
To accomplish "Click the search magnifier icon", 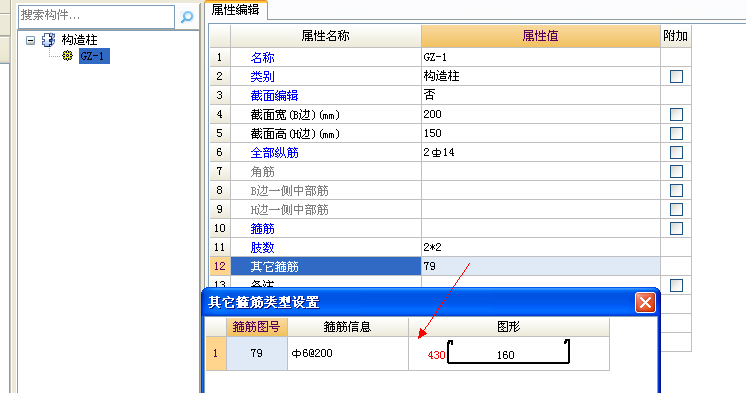I will click(x=187, y=17).
